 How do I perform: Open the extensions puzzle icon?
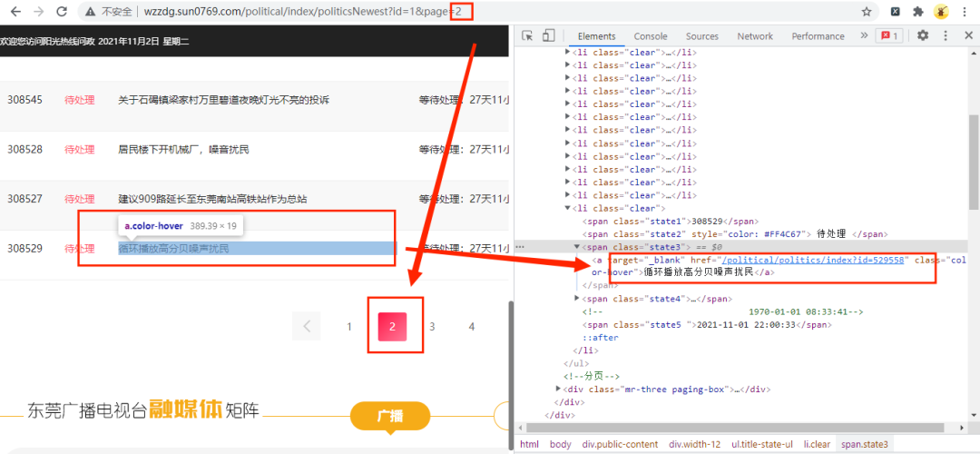pos(917,11)
